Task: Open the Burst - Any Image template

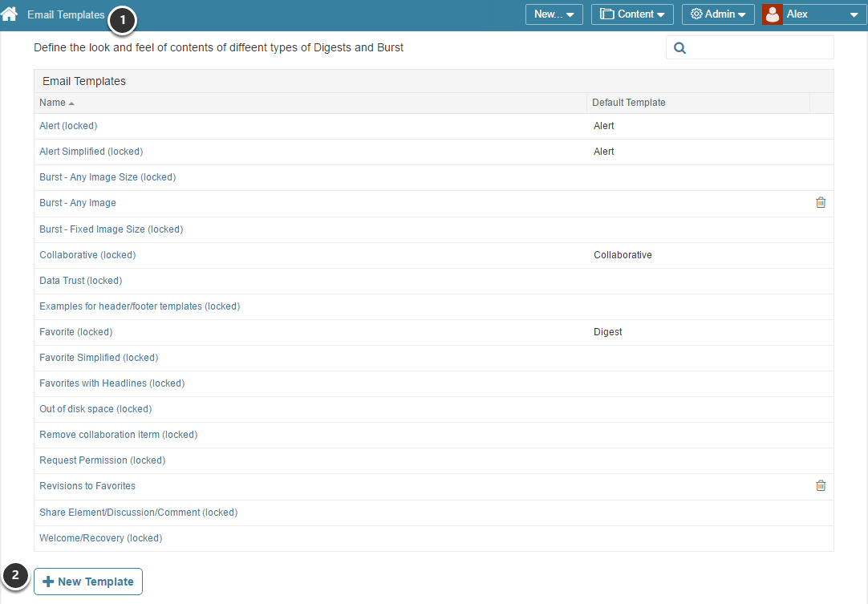Action: 78,203
